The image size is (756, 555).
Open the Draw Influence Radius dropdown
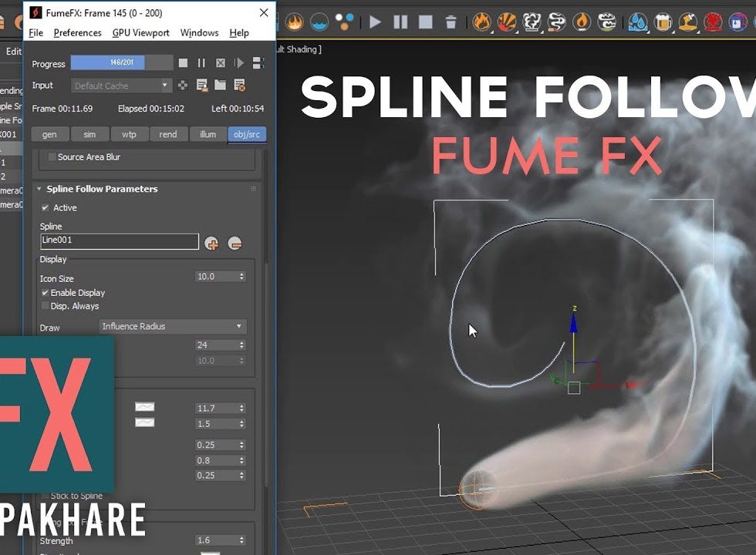pyautogui.click(x=173, y=326)
